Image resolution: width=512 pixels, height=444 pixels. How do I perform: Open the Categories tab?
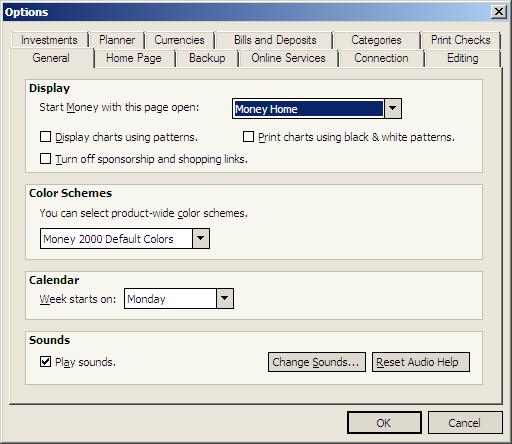tap(376, 40)
